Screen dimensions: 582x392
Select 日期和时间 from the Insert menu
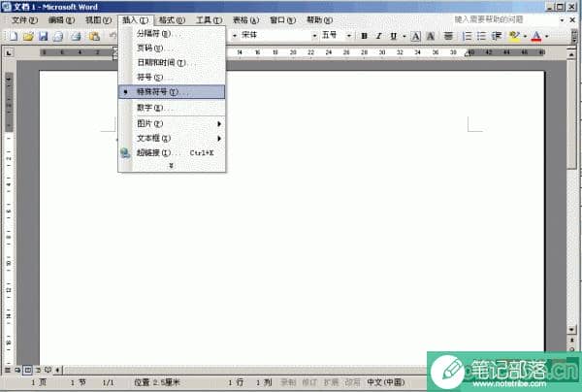coord(172,63)
